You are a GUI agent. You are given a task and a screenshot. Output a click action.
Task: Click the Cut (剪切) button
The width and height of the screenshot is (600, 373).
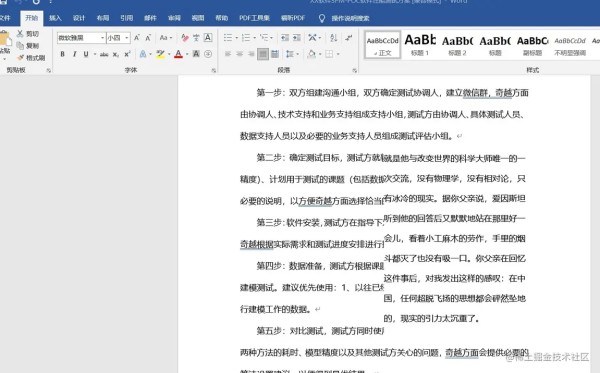pos(29,34)
